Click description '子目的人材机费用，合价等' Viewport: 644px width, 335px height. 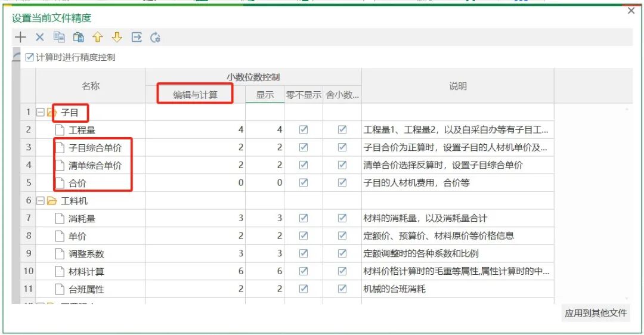[x=416, y=182]
